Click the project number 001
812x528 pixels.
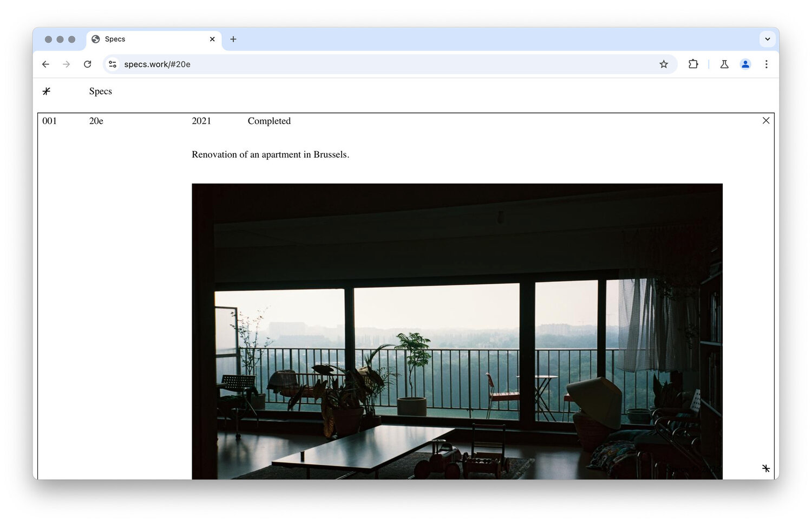point(50,121)
